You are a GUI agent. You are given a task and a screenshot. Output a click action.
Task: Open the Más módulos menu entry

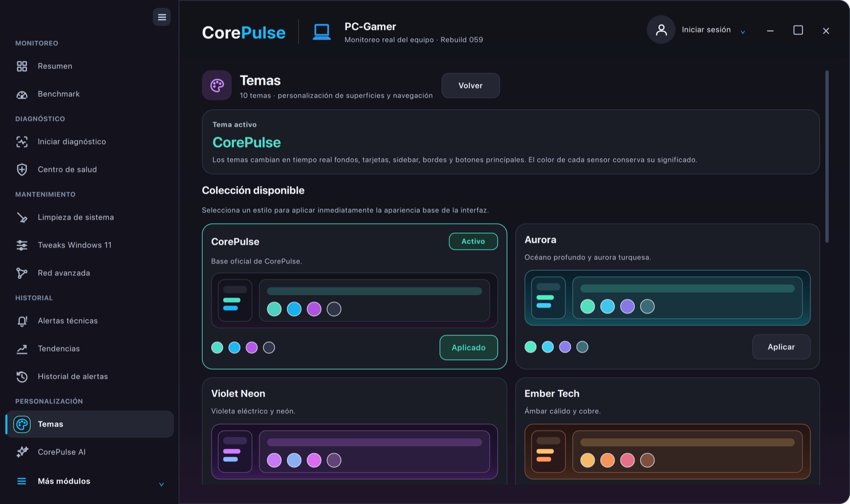[90, 481]
